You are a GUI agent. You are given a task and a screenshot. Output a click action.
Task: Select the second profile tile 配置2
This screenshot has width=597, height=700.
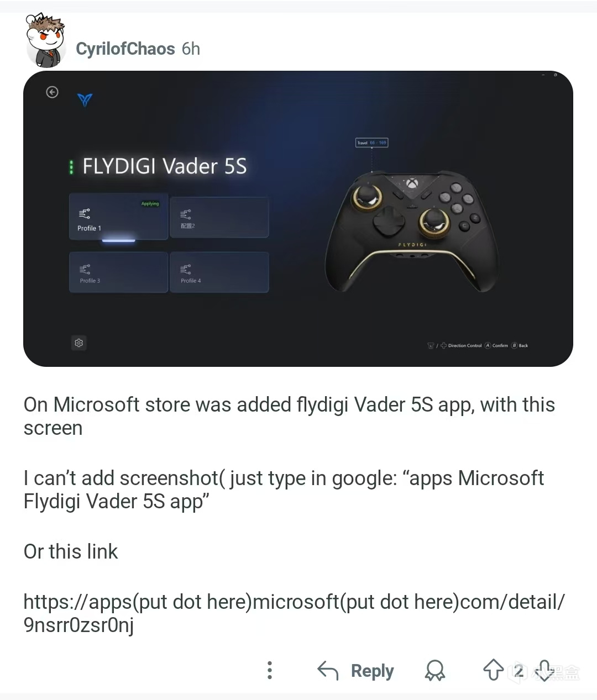[219, 217]
